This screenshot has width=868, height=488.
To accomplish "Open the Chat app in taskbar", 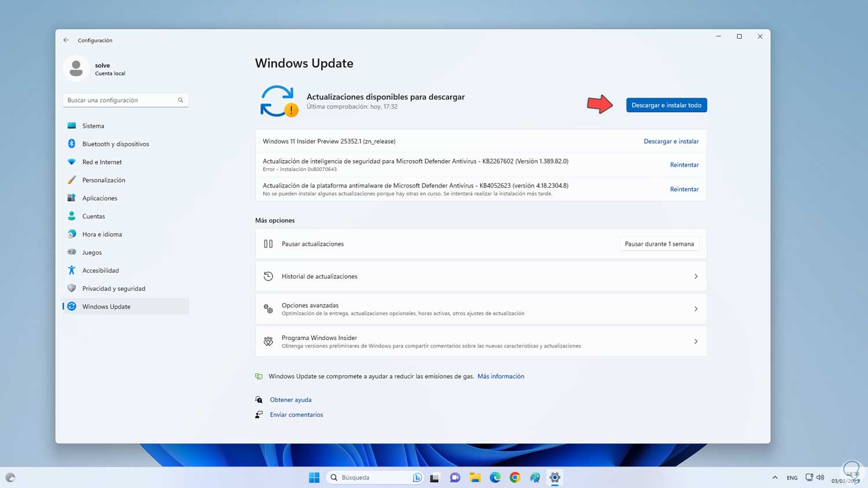I will (x=455, y=478).
